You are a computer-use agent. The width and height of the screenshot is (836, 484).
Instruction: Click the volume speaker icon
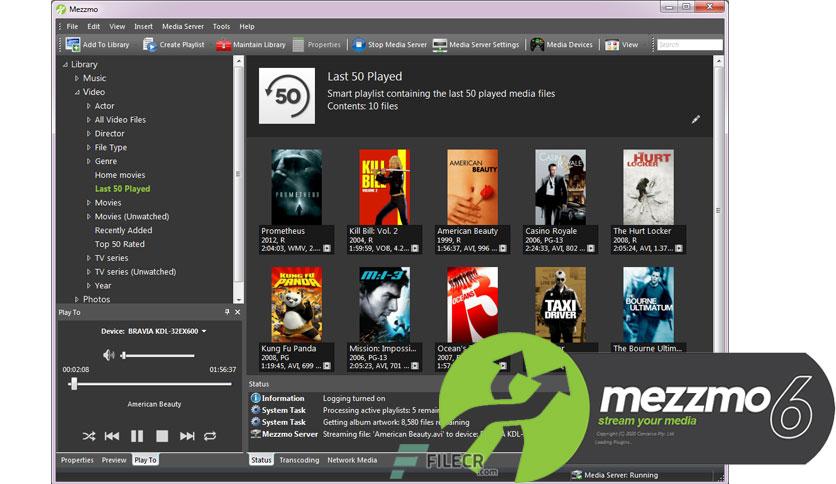pos(109,355)
